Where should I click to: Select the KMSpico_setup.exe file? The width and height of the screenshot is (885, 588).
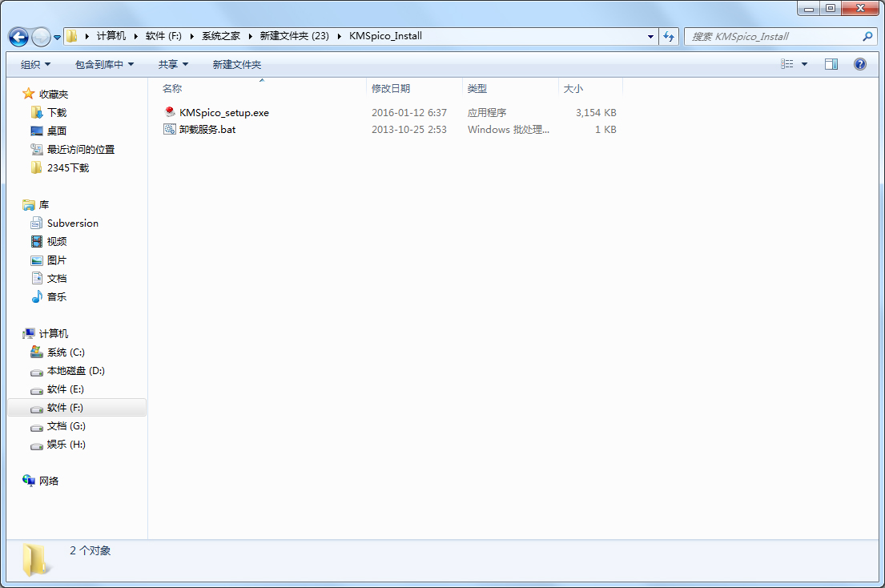click(224, 113)
